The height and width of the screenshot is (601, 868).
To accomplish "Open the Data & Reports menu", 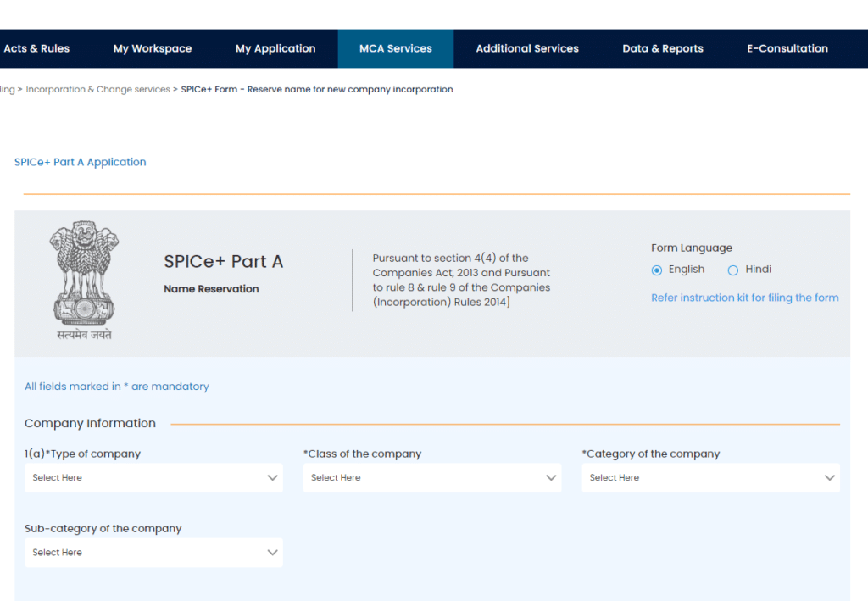I will click(x=663, y=48).
